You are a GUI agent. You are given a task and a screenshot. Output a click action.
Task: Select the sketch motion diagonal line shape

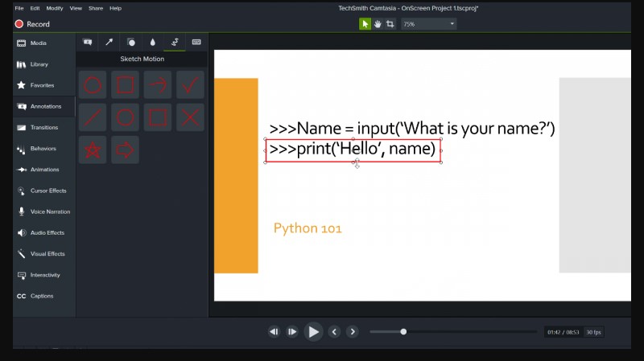tap(93, 117)
